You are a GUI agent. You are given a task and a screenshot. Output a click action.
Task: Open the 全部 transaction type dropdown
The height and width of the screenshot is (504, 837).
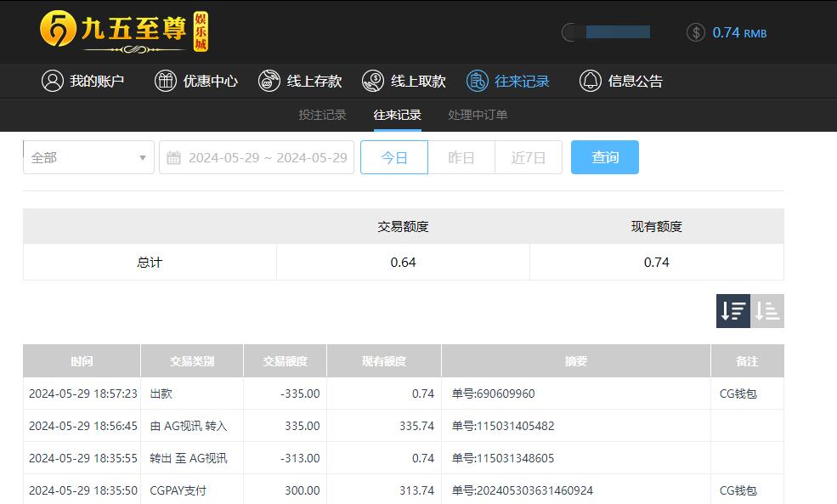[x=88, y=156]
